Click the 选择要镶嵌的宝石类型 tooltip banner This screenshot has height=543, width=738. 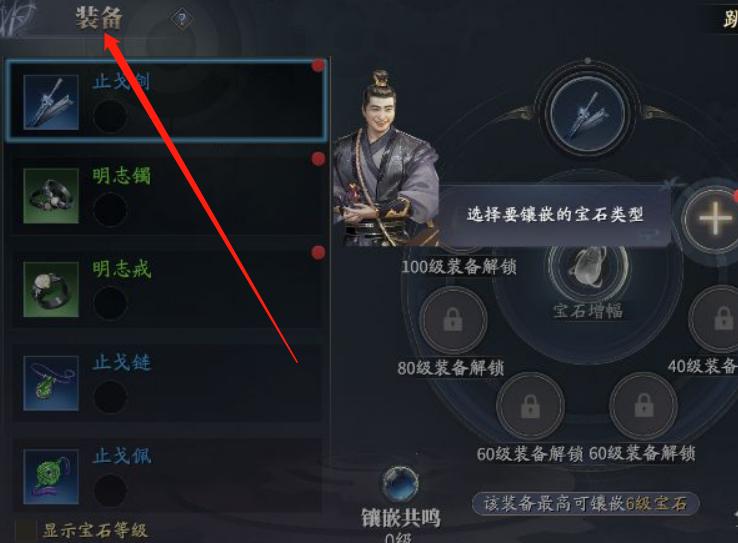point(554,215)
